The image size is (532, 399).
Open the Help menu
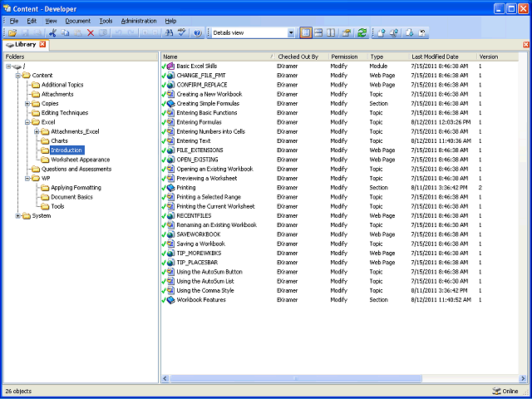click(170, 21)
